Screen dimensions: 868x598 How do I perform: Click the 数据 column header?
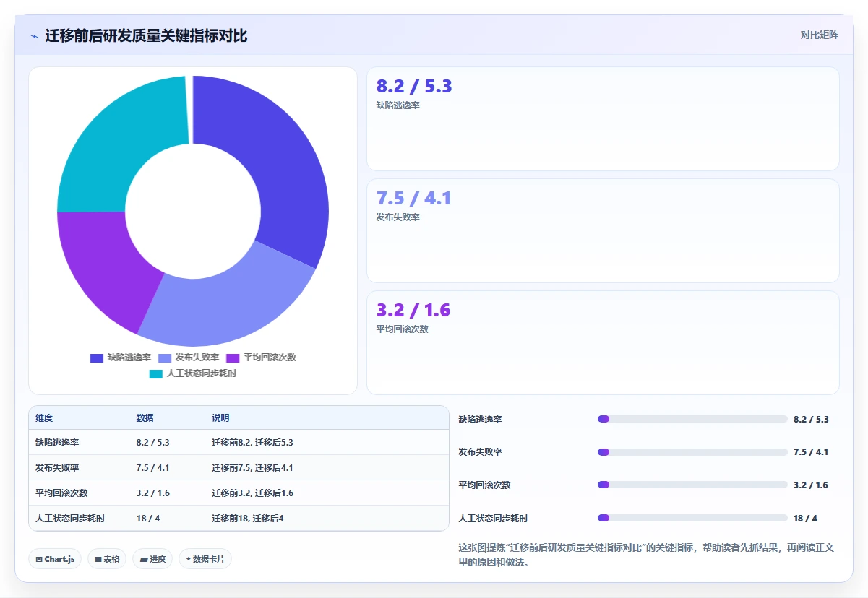pyautogui.click(x=145, y=418)
